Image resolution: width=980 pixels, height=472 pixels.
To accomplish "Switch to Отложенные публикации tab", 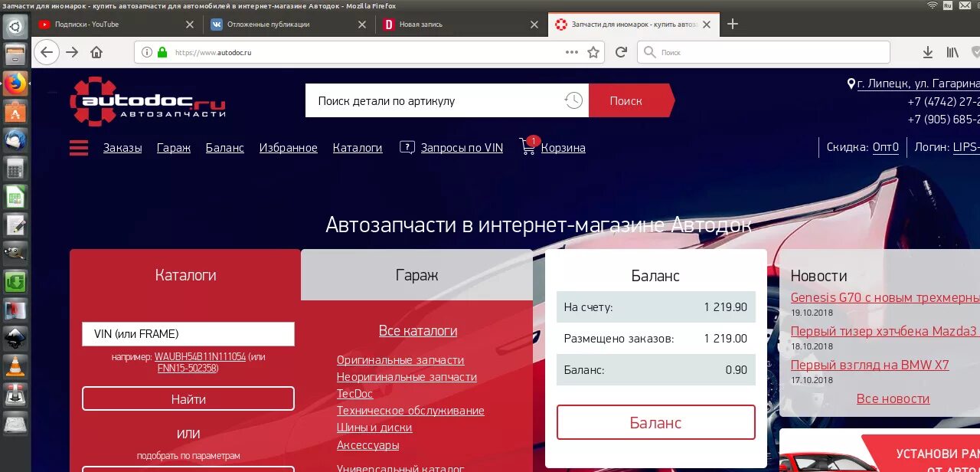I will 289,25.
